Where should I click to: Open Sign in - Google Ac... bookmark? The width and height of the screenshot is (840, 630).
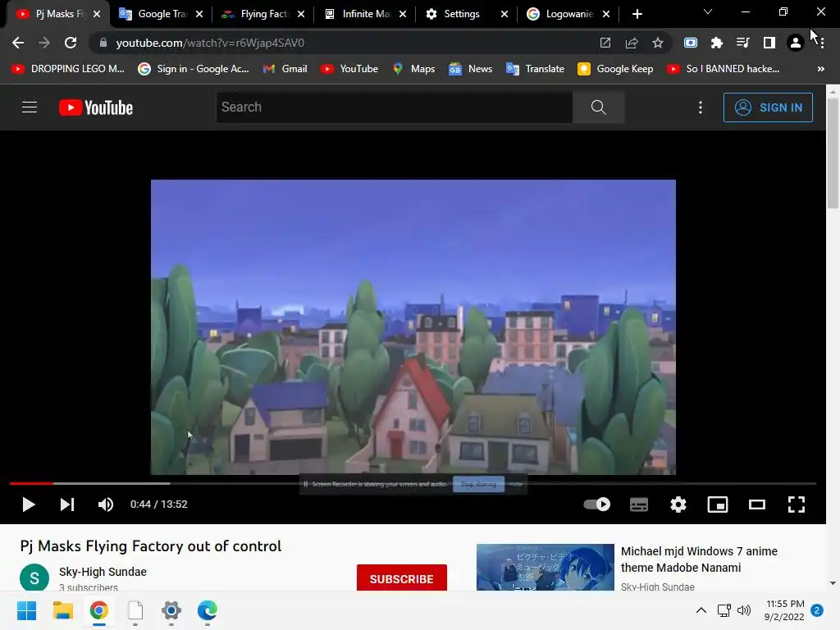pyautogui.click(x=194, y=69)
